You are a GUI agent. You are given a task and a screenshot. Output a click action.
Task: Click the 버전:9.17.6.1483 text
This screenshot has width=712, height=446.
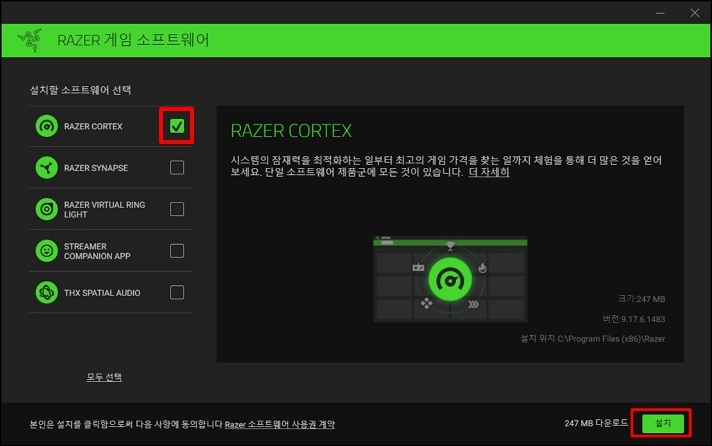(x=633, y=319)
